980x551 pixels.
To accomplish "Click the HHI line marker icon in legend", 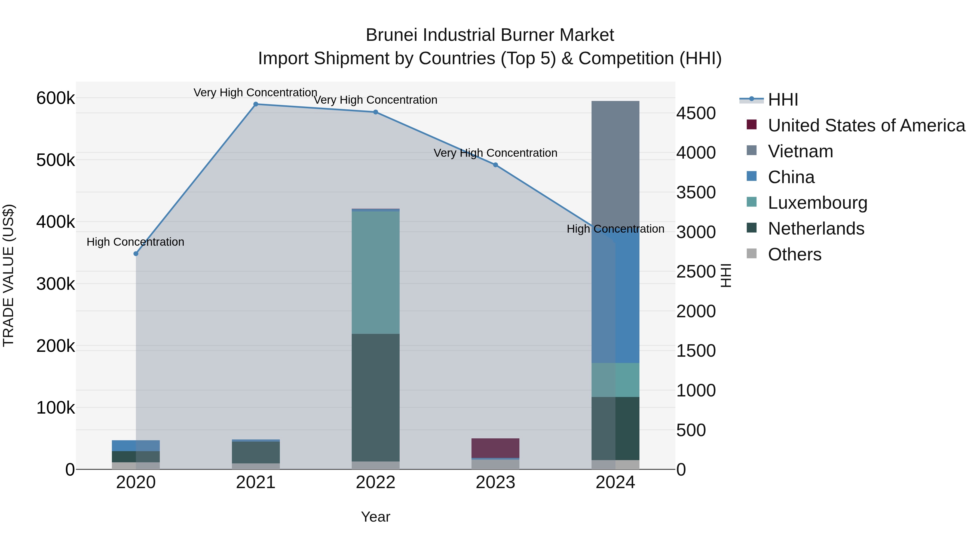I will pos(751,99).
